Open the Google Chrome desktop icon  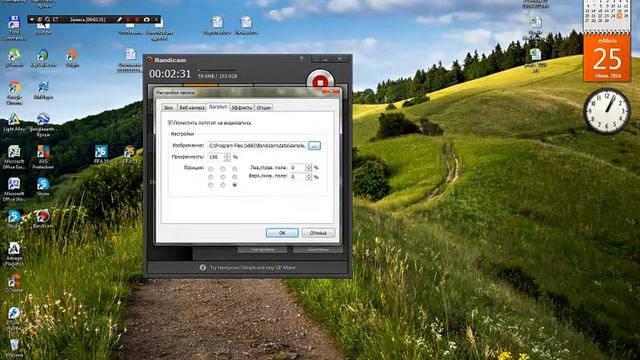(14, 93)
